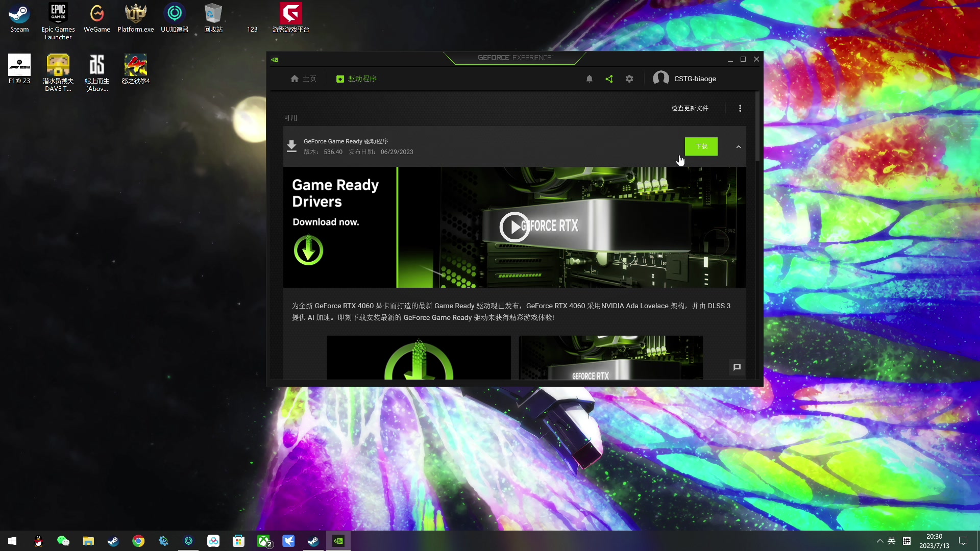980x551 pixels.
Task: Click the release date 06/29/2023 text
Action: click(397, 152)
